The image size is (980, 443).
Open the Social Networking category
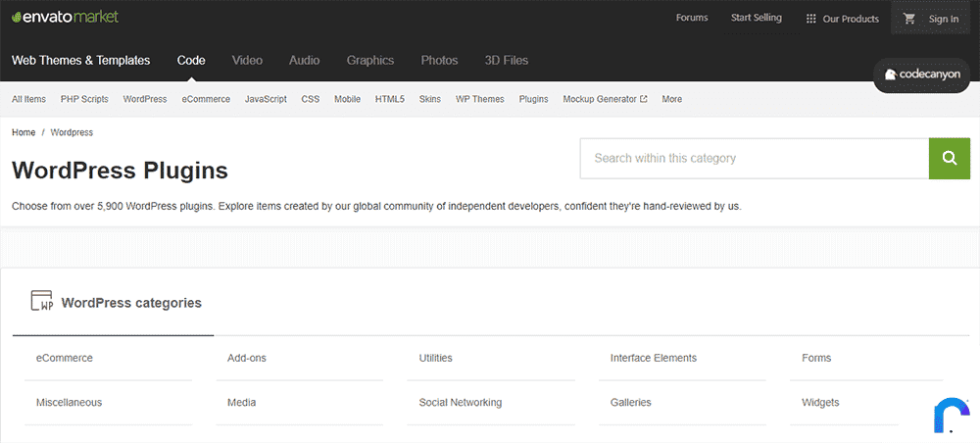461,403
